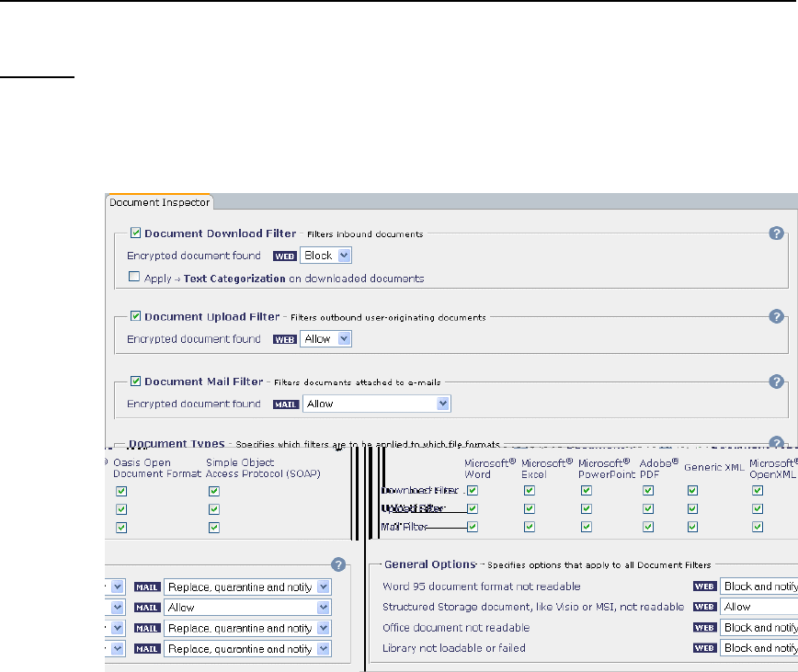798x672 pixels.
Task: Click help icon for Document Mail Filter
Action: pos(776,382)
